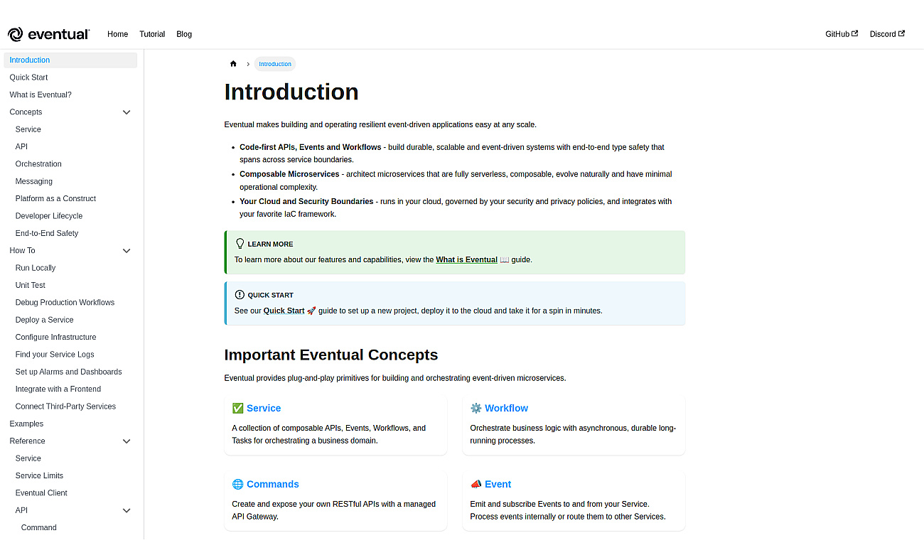Open the Tutorial nav item
Screen dimensions: 924x560
(x=152, y=34)
